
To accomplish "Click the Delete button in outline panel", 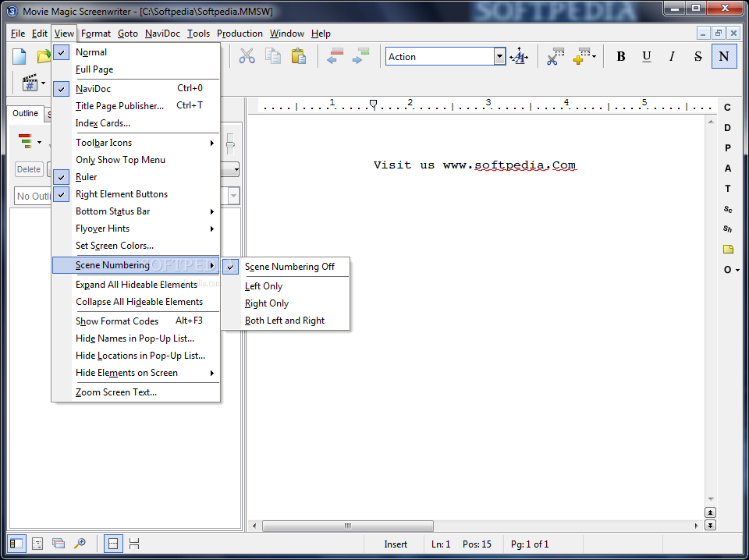I will pos(29,169).
